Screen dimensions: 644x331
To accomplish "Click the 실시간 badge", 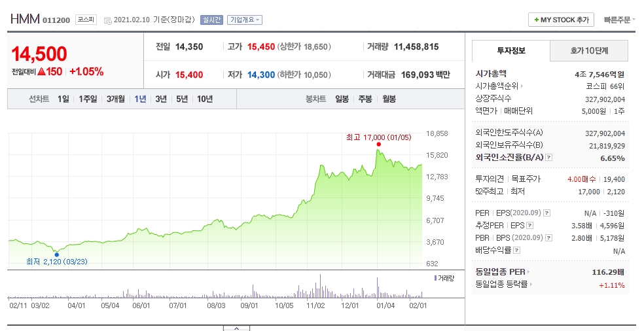I will (211, 20).
